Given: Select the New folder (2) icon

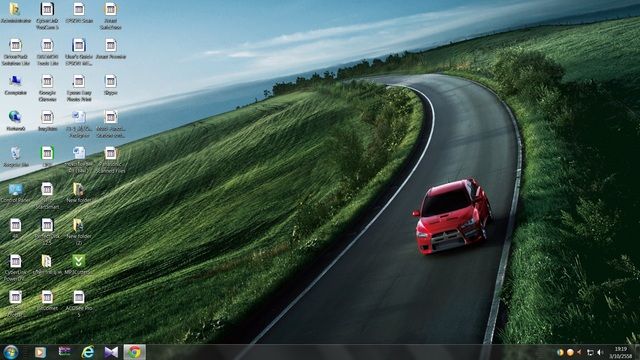Looking at the screenshot, I should (x=78, y=231).
